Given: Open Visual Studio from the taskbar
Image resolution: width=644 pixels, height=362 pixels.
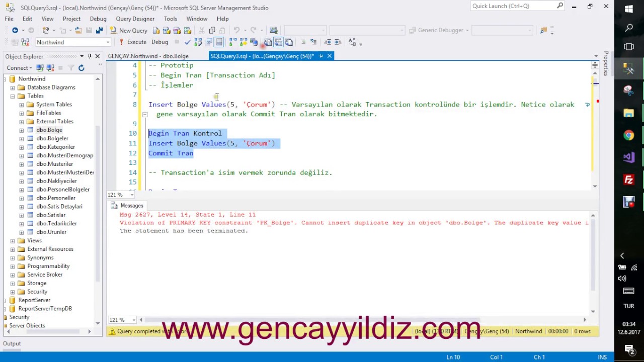Looking at the screenshot, I should coord(629,157).
